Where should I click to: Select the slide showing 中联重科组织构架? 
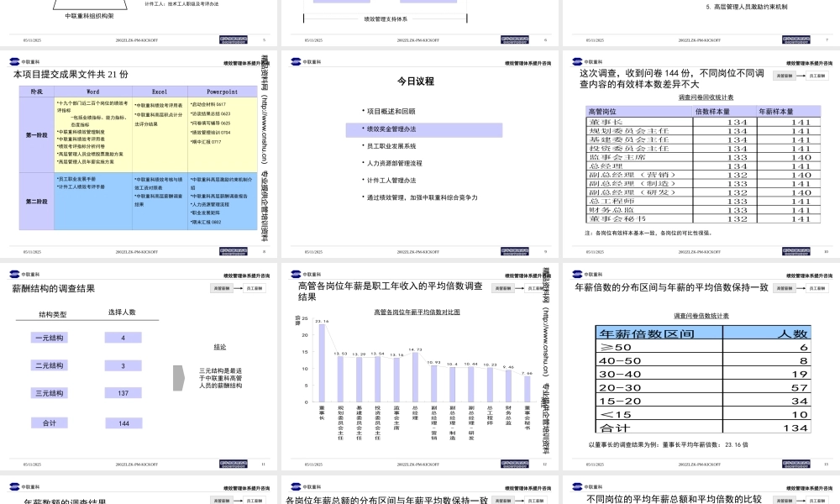coord(139,23)
